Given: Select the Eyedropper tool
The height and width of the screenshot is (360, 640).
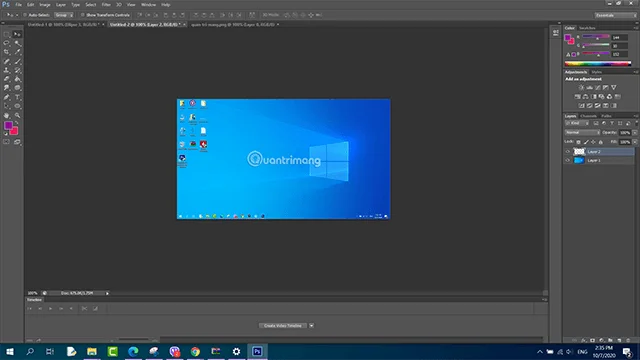Looking at the screenshot, I should (x=17, y=52).
